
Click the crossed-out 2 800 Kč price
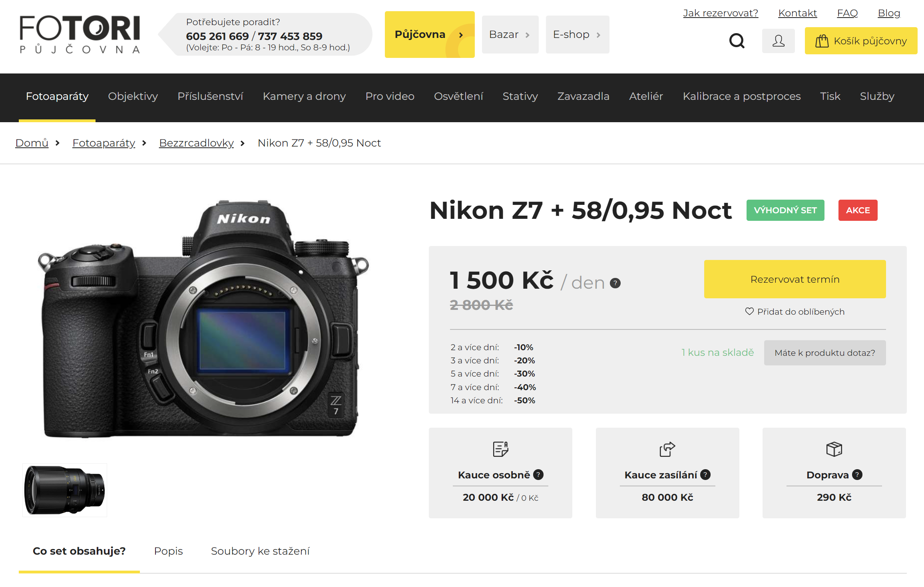click(x=482, y=305)
